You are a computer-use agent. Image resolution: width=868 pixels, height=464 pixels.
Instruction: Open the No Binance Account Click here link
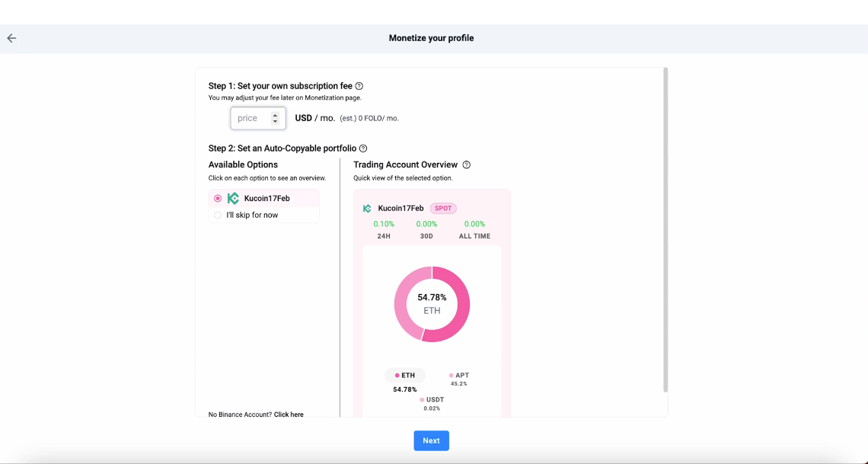tap(289, 414)
